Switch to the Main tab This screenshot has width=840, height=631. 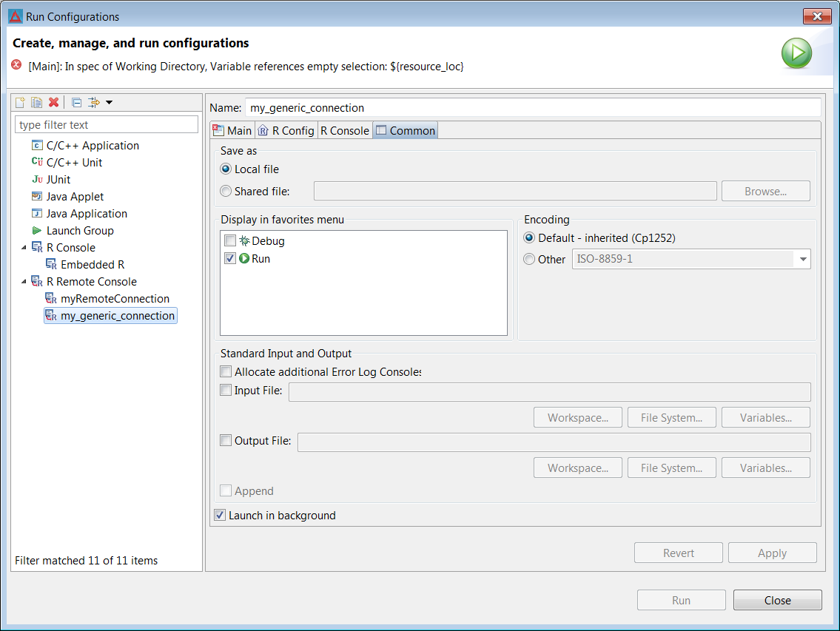tap(232, 131)
